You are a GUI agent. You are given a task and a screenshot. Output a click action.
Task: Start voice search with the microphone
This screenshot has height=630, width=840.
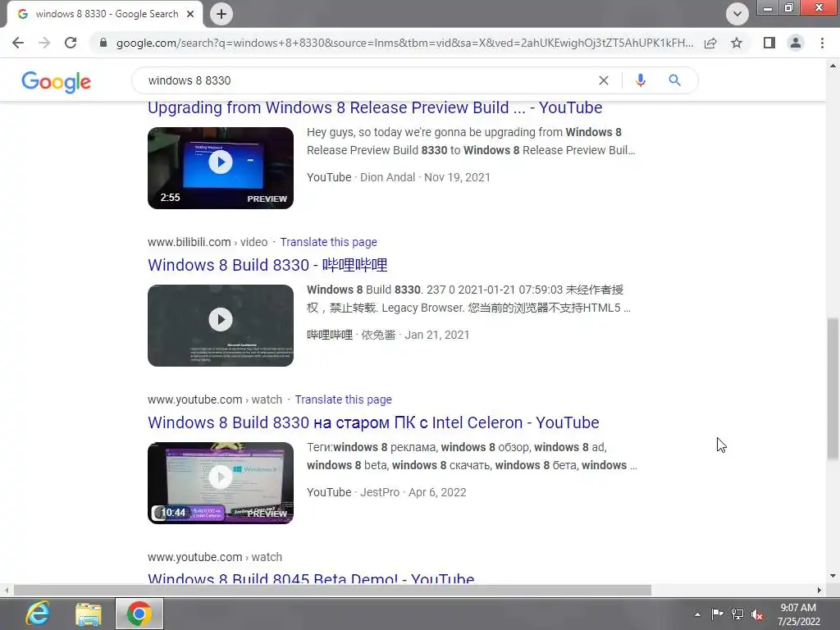pos(640,80)
